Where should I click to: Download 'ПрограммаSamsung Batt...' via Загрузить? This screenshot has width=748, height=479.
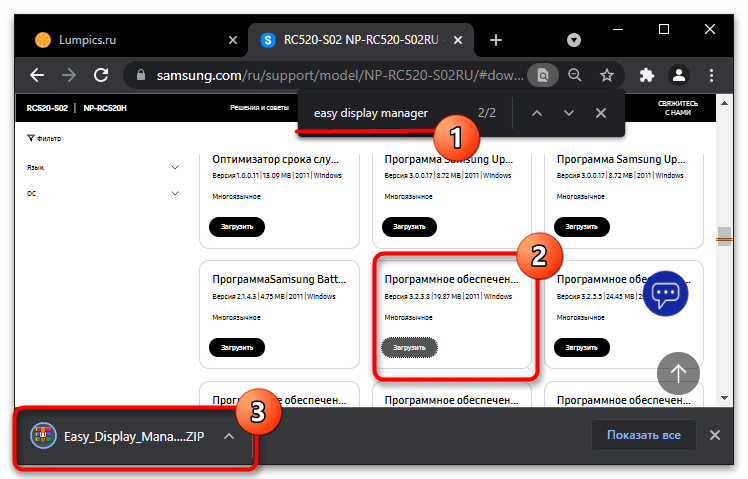click(x=237, y=347)
